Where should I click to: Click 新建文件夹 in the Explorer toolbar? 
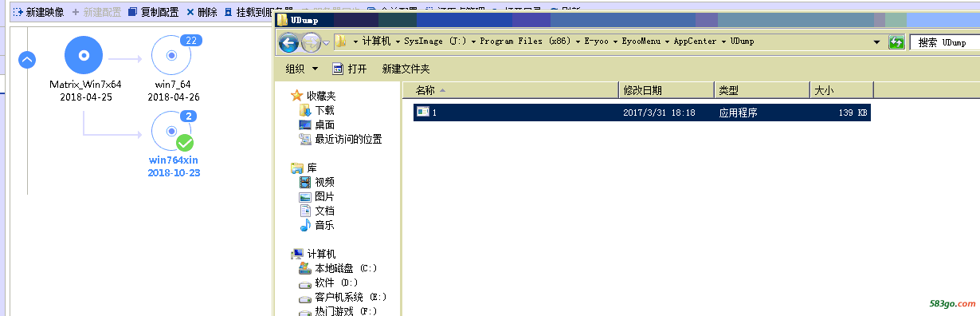[x=406, y=69]
